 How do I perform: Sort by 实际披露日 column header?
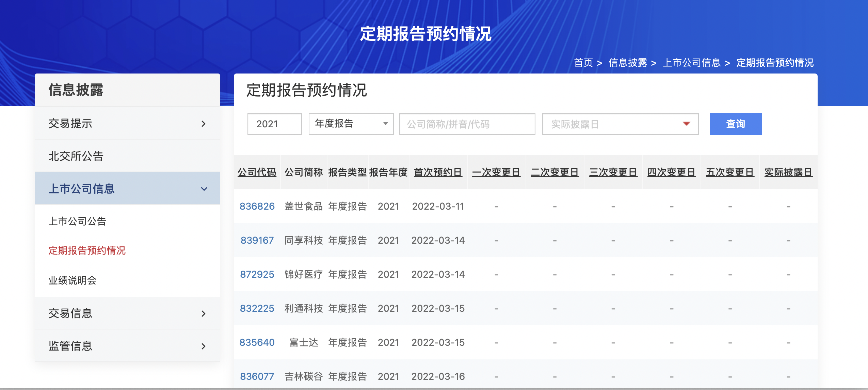[x=788, y=173]
